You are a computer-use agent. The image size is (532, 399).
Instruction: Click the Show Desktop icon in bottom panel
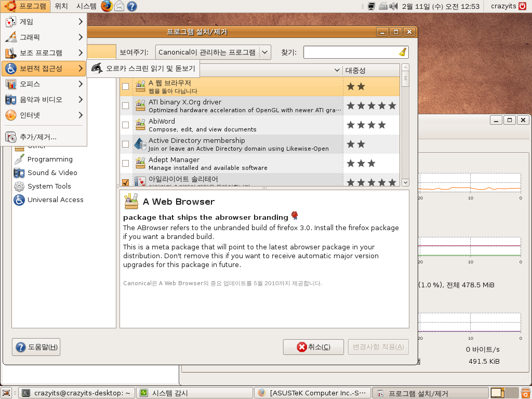pos(6,393)
